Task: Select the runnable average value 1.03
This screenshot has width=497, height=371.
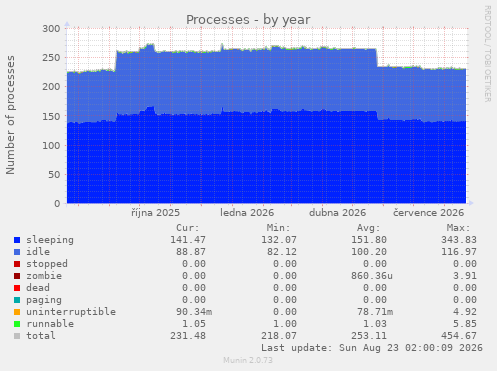Action: [x=375, y=324]
